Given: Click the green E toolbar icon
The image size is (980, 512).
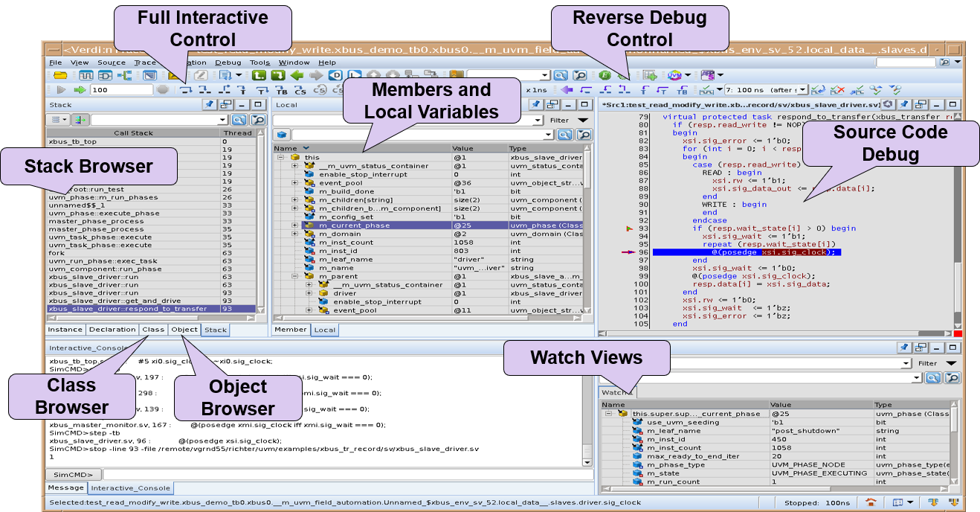Looking at the screenshot, I should click(x=605, y=75).
